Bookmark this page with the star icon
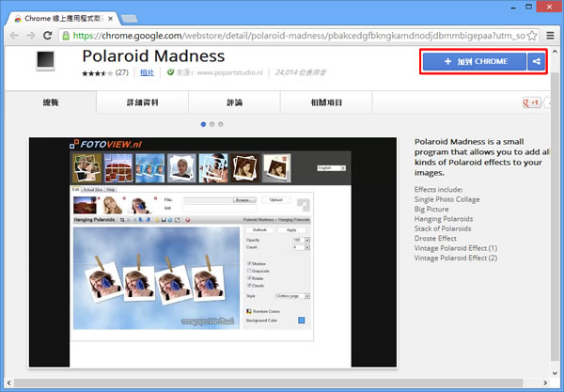This screenshot has height=392, width=564. 532,35
